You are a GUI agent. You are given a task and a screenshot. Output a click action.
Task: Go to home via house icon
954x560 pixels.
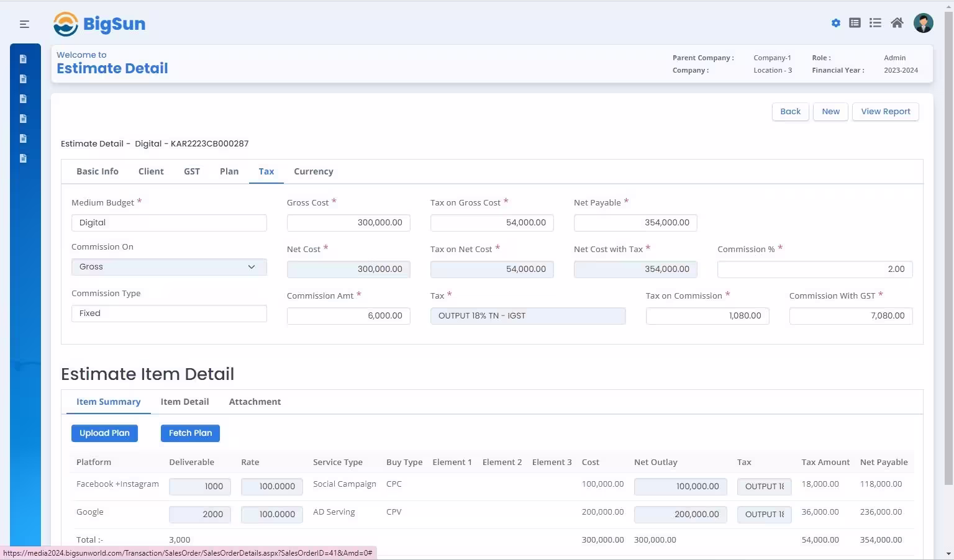pyautogui.click(x=897, y=23)
